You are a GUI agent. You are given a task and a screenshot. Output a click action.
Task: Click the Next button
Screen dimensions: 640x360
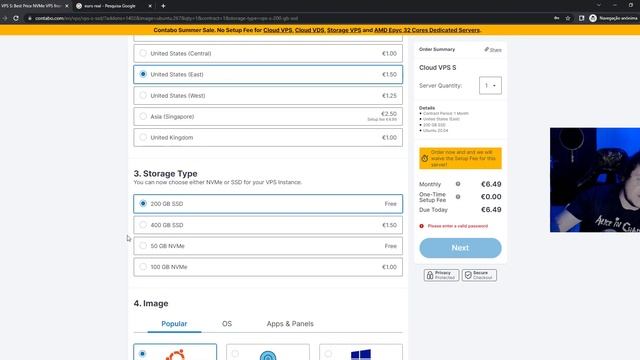tap(460, 248)
